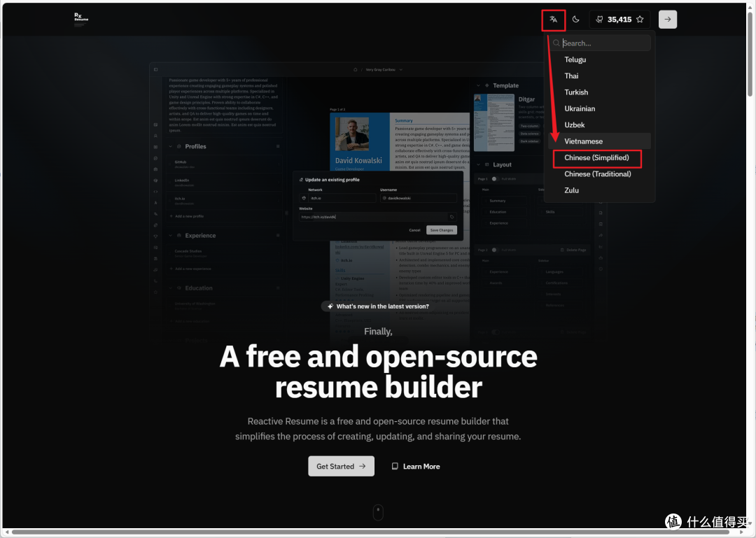756x538 pixels.
Task: Collapse the Layout panel chevron
Action: 478,164
